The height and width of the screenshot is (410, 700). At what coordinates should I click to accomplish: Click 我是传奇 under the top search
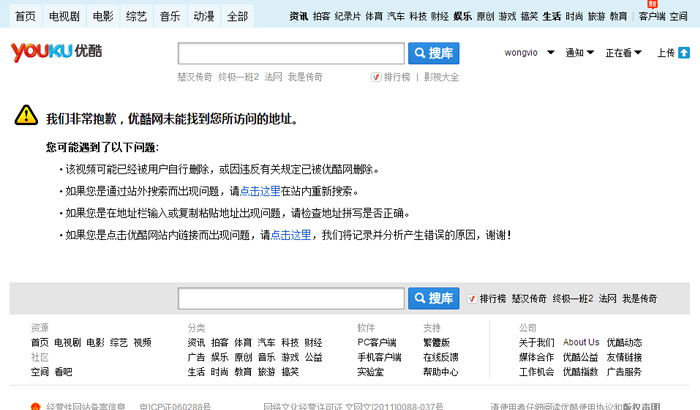click(305, 77)
